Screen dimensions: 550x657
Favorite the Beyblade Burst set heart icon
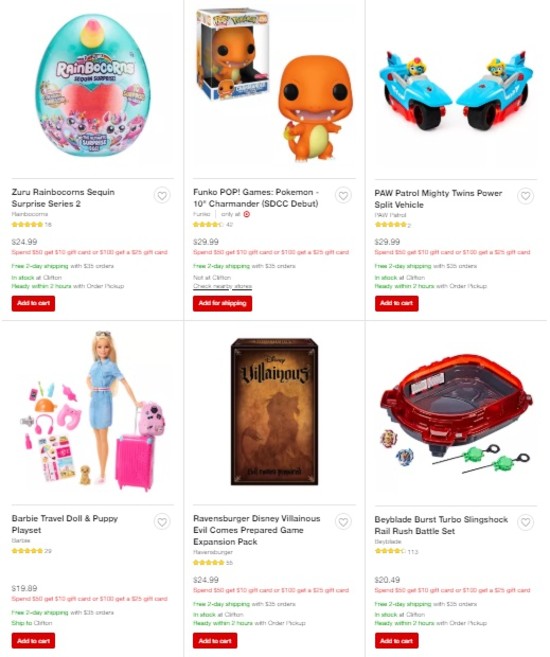(x=525, y=522)
